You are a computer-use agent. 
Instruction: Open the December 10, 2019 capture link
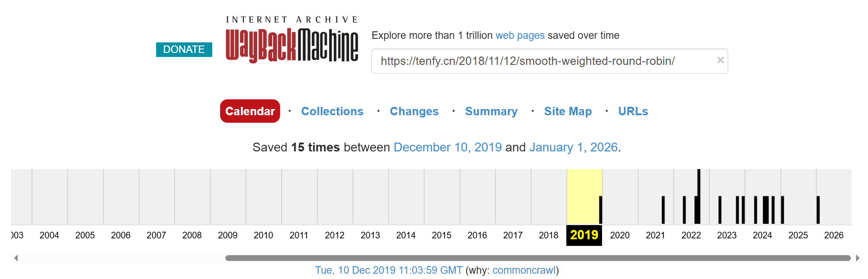(x=447, y=147)
